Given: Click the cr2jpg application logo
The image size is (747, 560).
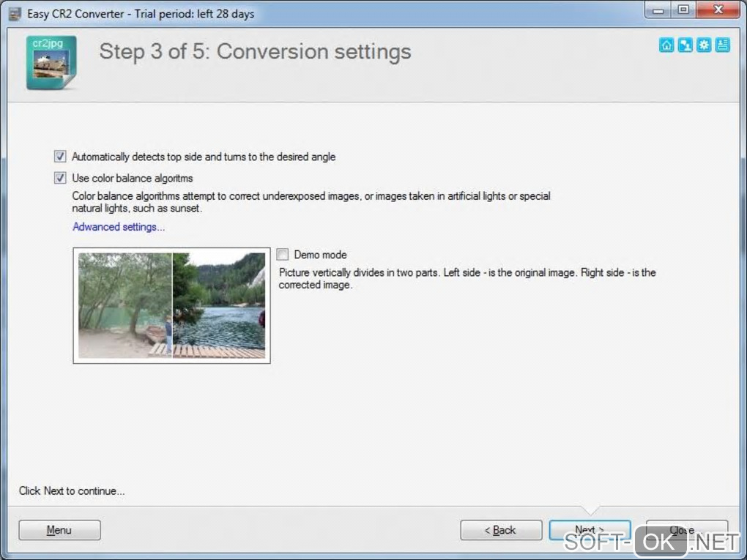Looking at the screenshot, I should [x=51, y=62].
